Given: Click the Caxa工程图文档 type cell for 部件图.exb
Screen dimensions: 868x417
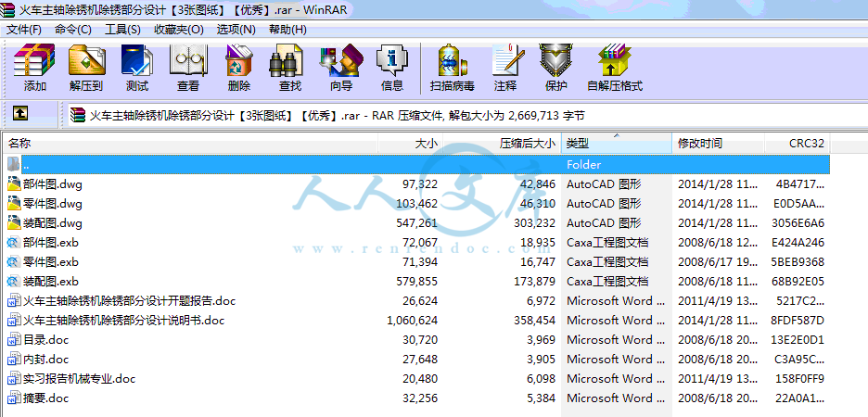Looking at the screenshot, I should coord(607,242).
